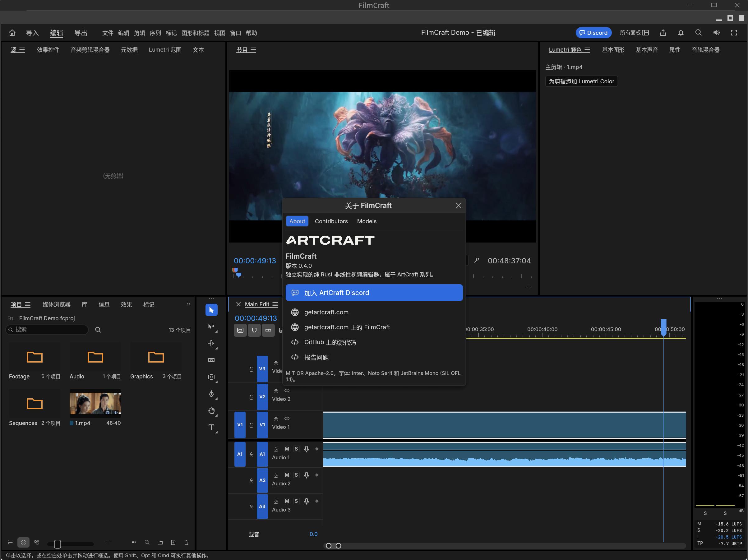Image resolution: width=748 pixels, height=560 pixels.
Task: Expand hidden project panel tabs chevron
Action: [x=188, y=304]
